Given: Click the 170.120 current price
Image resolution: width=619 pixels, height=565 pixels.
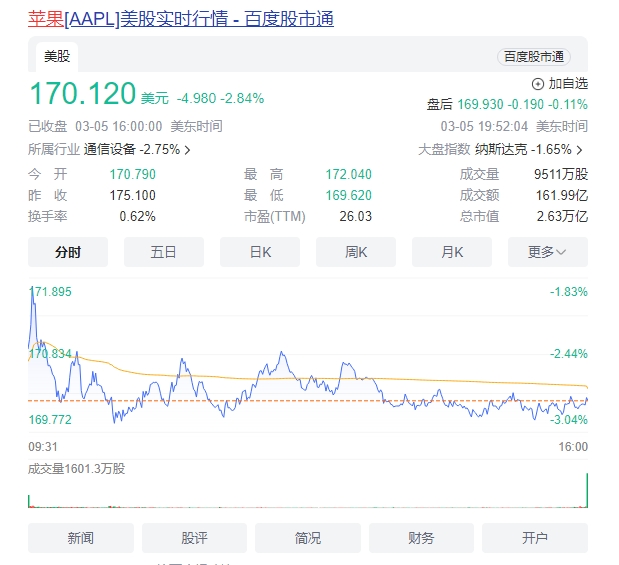Looking at the screenshot, I should (x=83, y=94).
